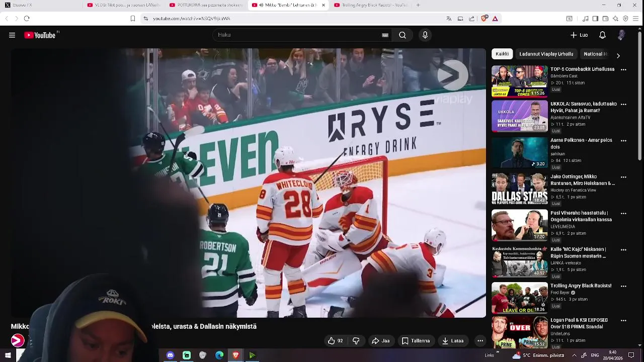Screen dimensions: 644x362
Task: Open the YouTube guide hamburger menu
Action: point(12,35)
